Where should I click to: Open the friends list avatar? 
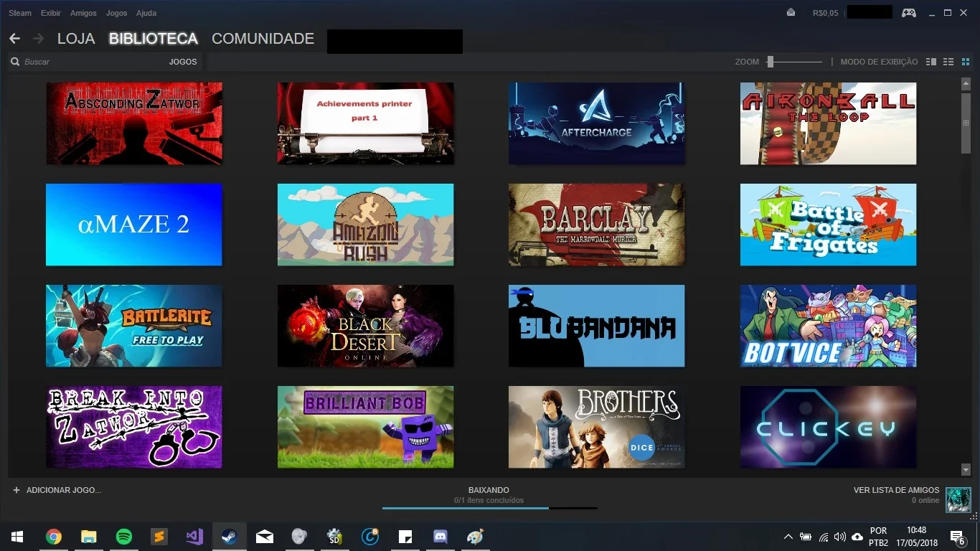tap(958, 499)
